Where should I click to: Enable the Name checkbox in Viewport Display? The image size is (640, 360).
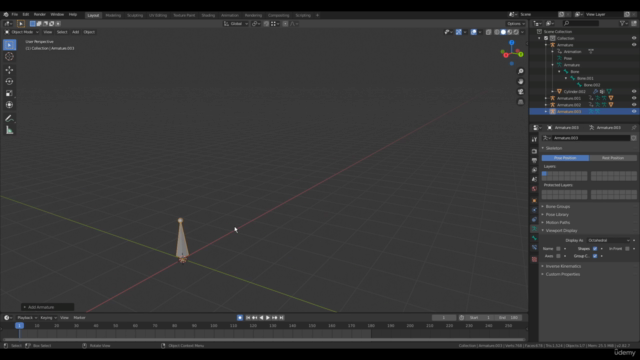558,249
